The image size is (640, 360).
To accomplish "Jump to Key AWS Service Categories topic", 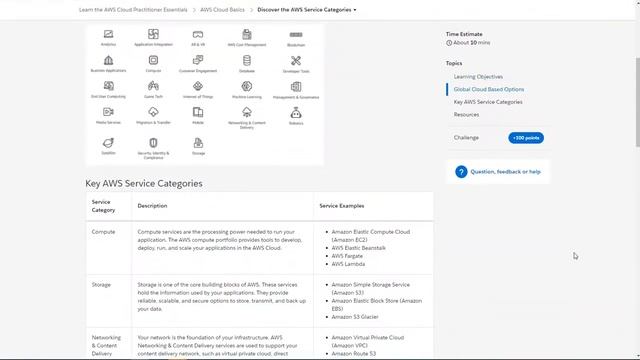I will (488, 102).
